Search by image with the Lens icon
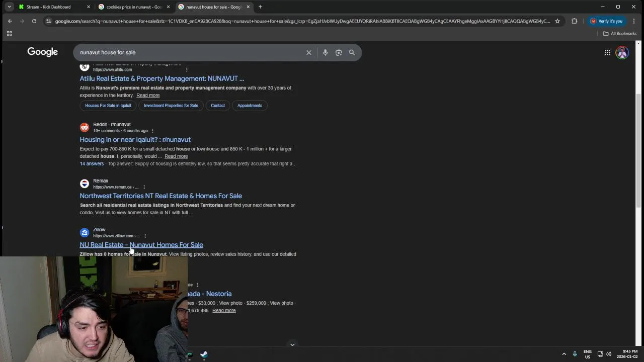 [x=339, y=52]
